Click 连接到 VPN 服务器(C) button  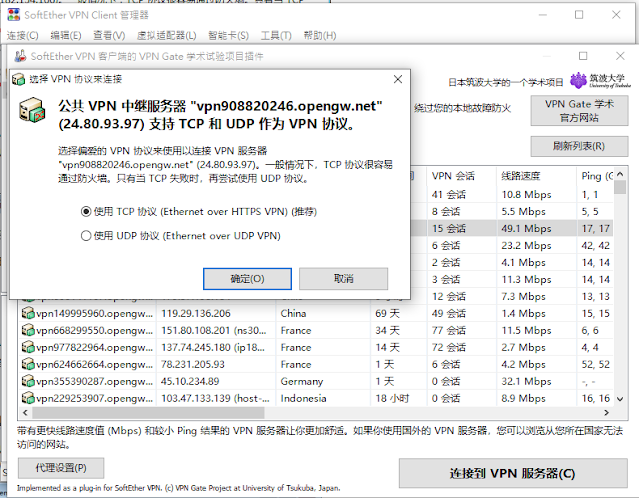point(513,473)
